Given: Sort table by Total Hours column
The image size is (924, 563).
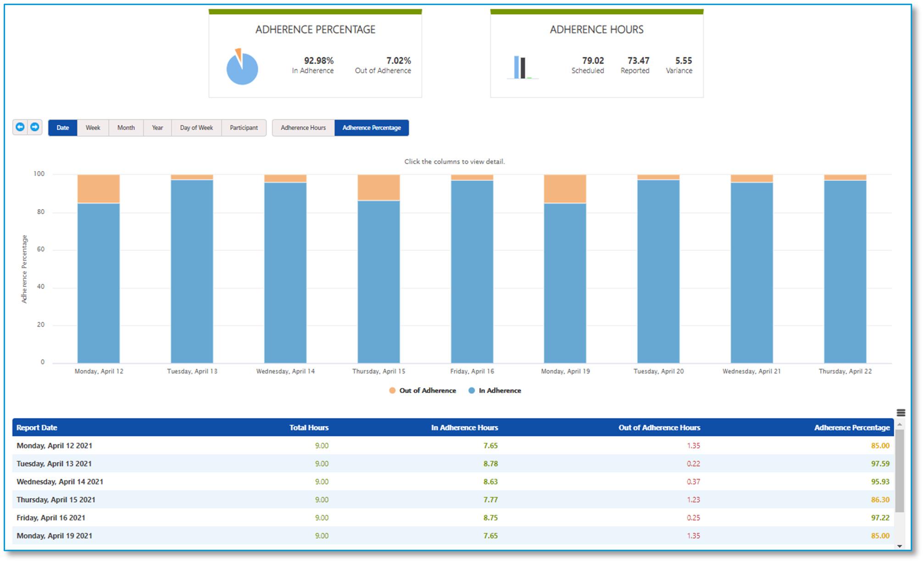Looking at the screenshot, I should tap(309, 428).
